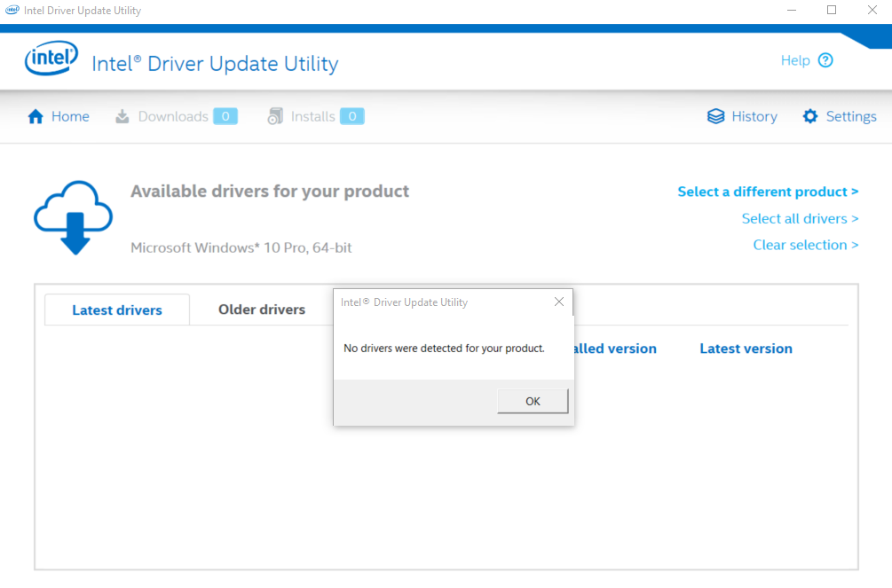Open the Home menu item

tap(70, 116)
